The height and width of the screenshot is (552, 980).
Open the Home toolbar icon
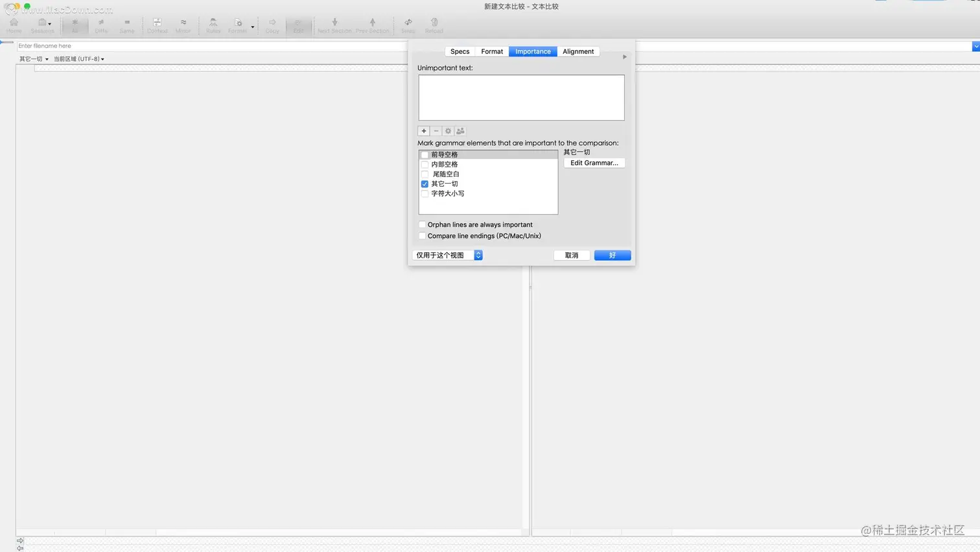14,25
